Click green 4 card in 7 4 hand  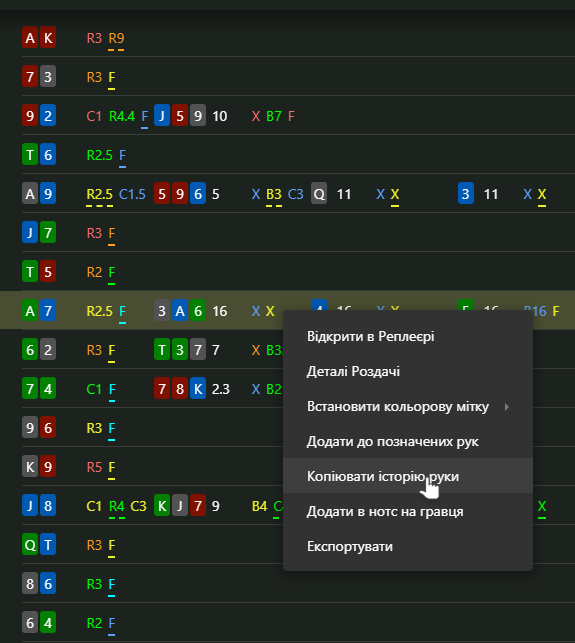48,389
